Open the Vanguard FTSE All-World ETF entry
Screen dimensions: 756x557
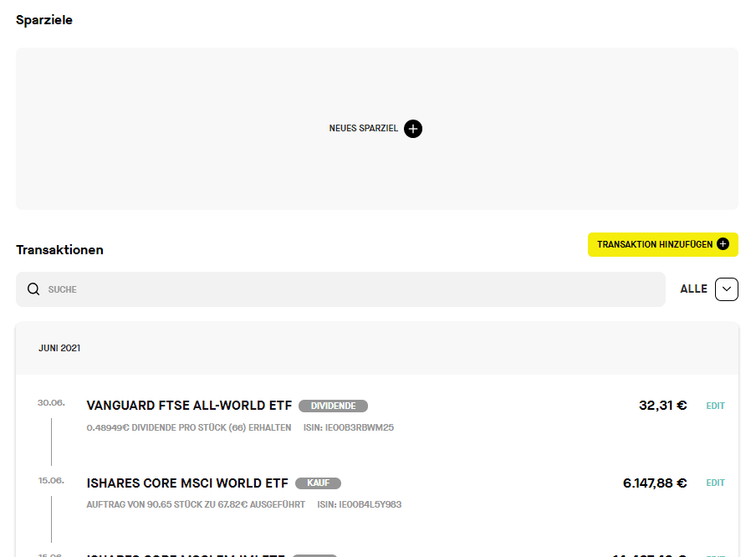(189, 406)
